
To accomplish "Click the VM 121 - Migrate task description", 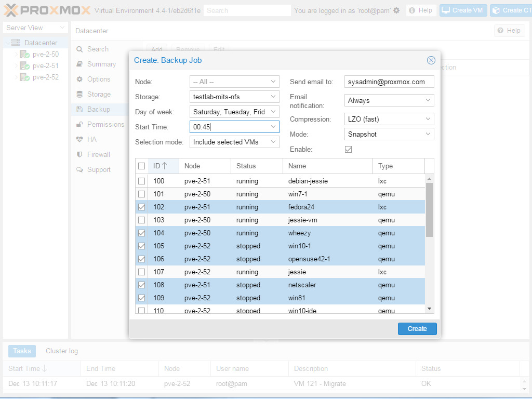I will [x=320, y=384].
